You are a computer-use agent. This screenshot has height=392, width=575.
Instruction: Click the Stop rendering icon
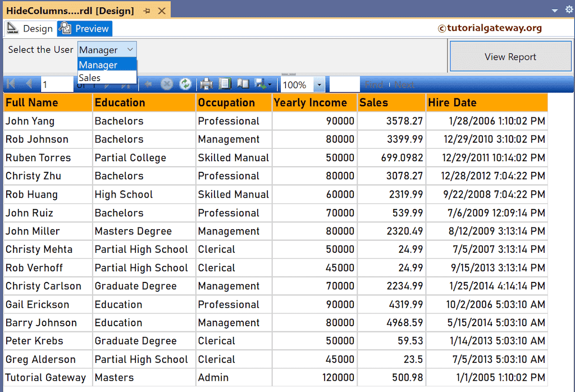tap(166, 84)
